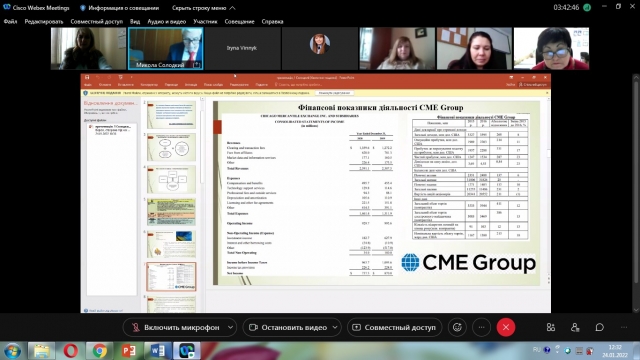The height and width of the screenshot is (360, 640).
Task: Collapse menu bar via Скрыть строку меню
Action: tap(203, 8)
